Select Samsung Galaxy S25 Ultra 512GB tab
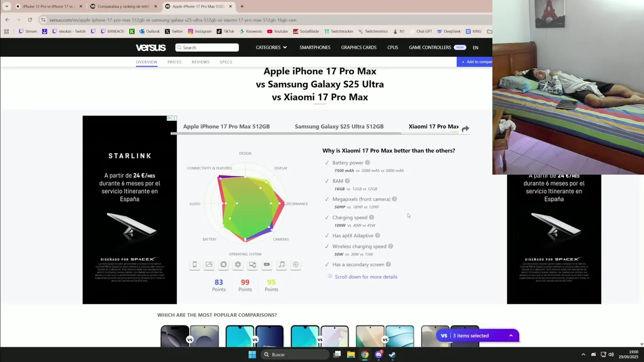644x362 pixels. [x=339, y=126]
